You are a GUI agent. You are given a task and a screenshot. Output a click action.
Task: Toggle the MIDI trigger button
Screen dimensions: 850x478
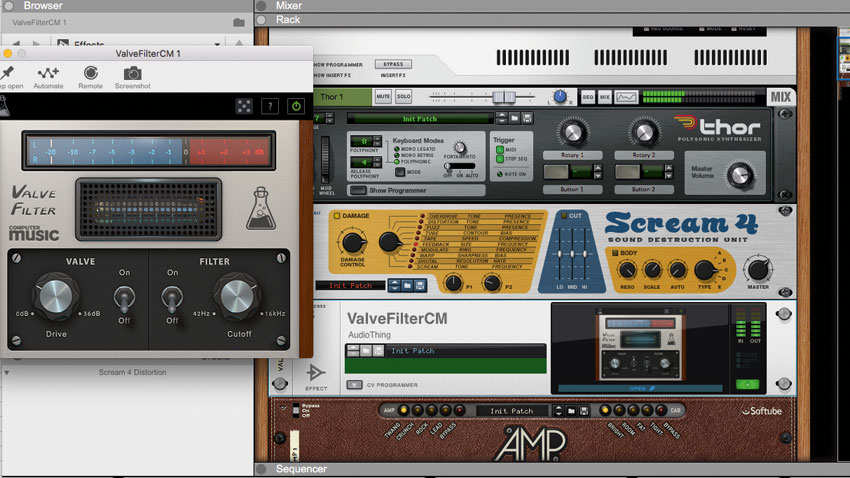click(500, 150)
